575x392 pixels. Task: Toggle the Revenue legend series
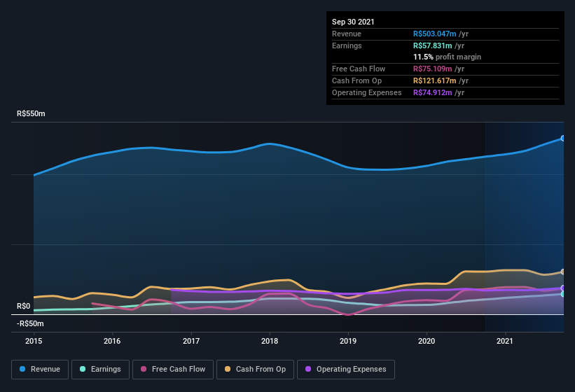[40, 370]
